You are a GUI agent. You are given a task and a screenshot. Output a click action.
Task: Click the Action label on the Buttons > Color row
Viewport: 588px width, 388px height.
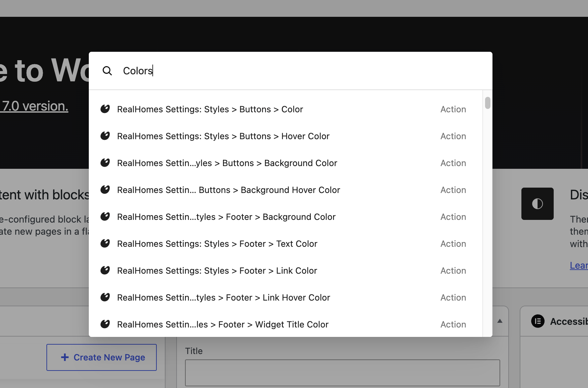click(x=453, y=109)
